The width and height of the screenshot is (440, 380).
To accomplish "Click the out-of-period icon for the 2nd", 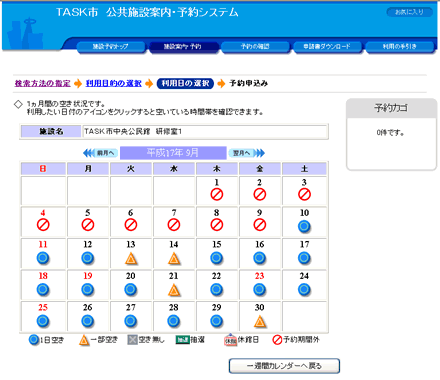I will (x=260, y=194).
